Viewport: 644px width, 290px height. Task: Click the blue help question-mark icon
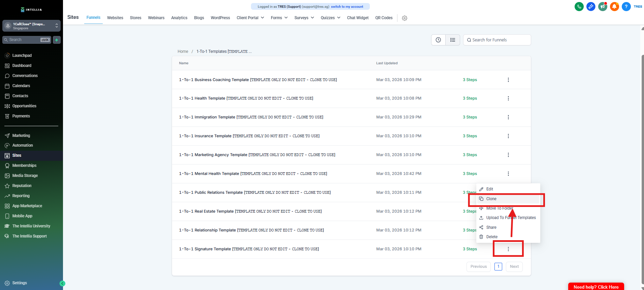626,6
